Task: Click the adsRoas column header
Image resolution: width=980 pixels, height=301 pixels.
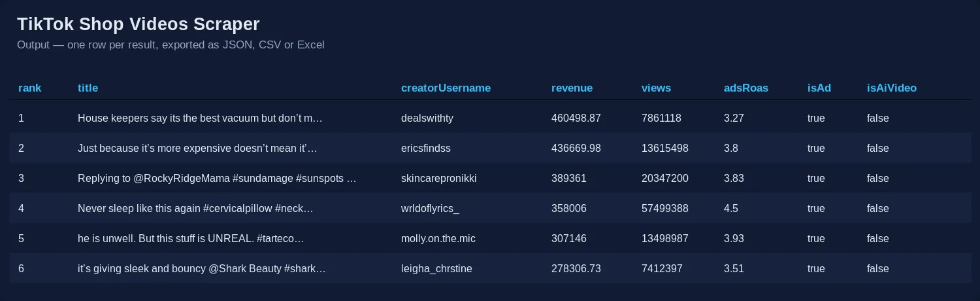Action: point(746,88)
